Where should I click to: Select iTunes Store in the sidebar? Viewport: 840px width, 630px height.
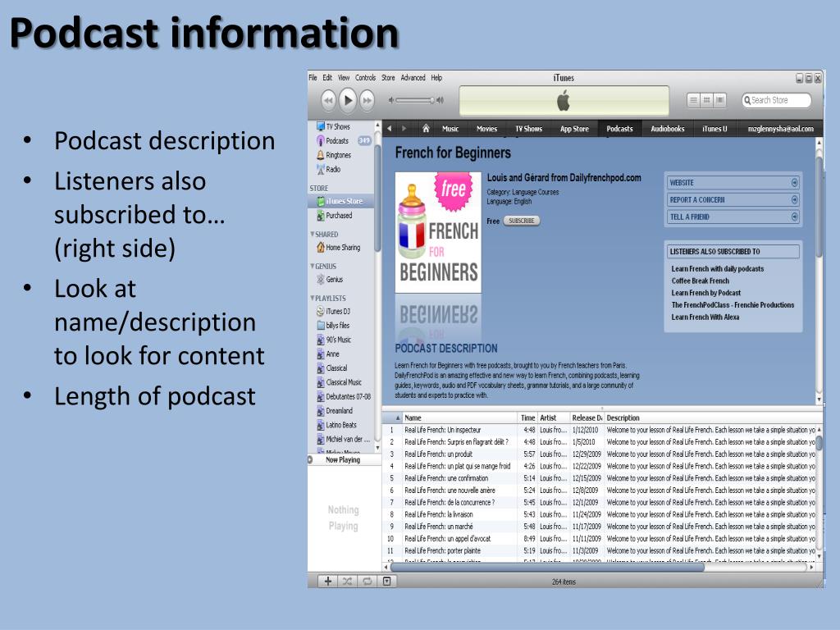pyautogui.click(x=341, y=201)
